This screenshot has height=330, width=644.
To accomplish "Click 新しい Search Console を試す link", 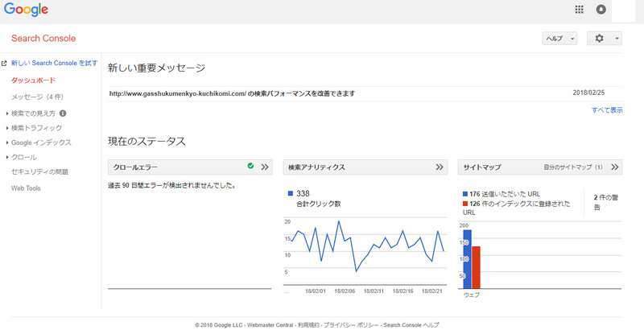I will (x=54, y=63).
